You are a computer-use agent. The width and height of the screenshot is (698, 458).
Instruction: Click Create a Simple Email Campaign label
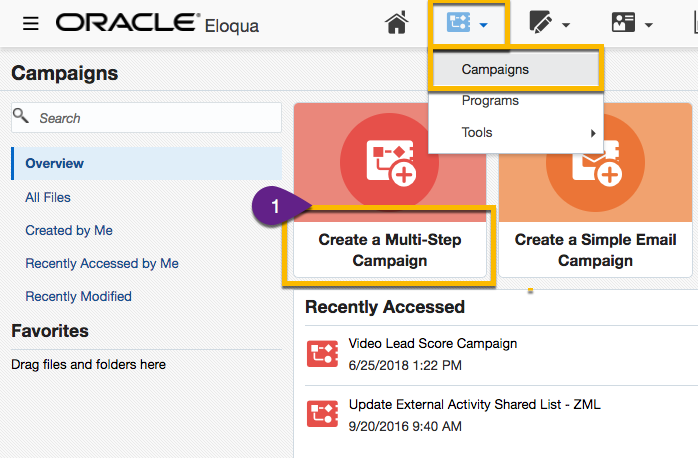pos(596,250)
